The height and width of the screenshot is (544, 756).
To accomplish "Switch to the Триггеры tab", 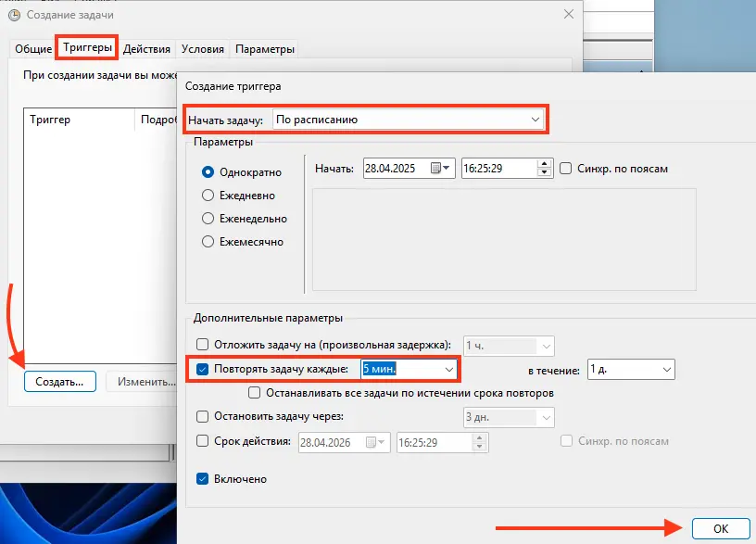I will coord(87,47).
